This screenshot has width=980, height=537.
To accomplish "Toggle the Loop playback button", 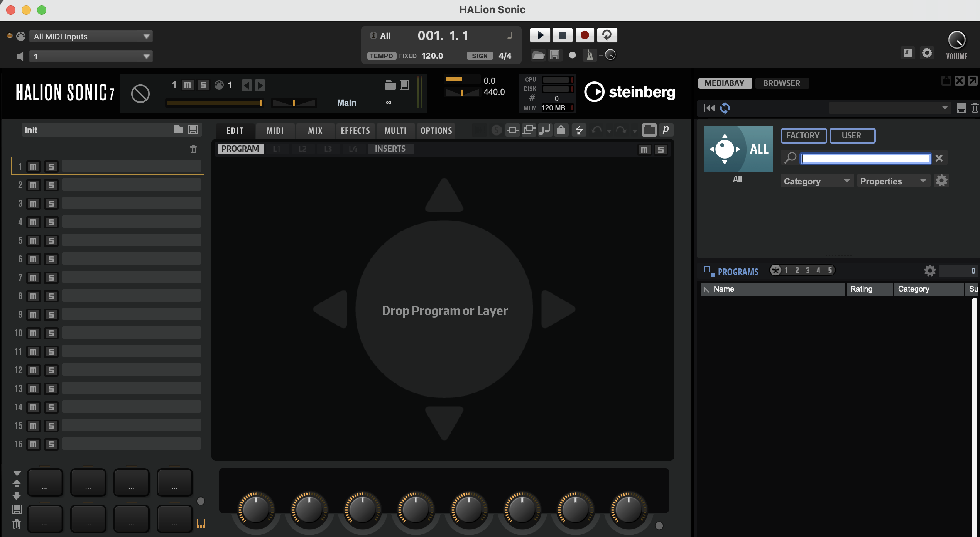I will (x=607, y=35).
